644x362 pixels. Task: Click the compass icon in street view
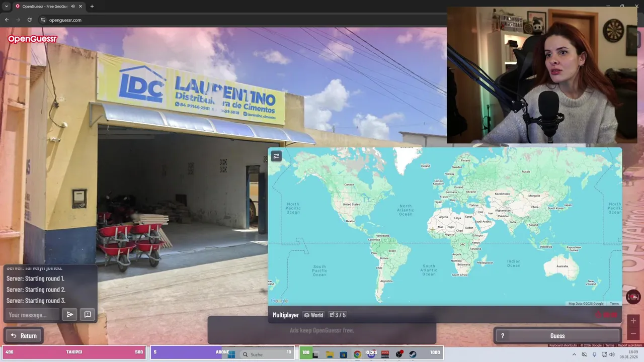pos(633,297)
